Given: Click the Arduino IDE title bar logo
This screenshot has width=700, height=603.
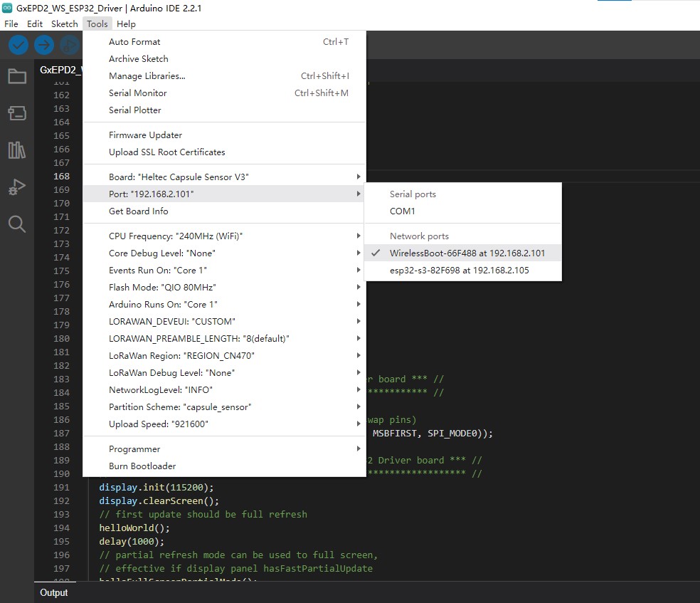Looking at the screenshot, I should click(x=8, y=8).
